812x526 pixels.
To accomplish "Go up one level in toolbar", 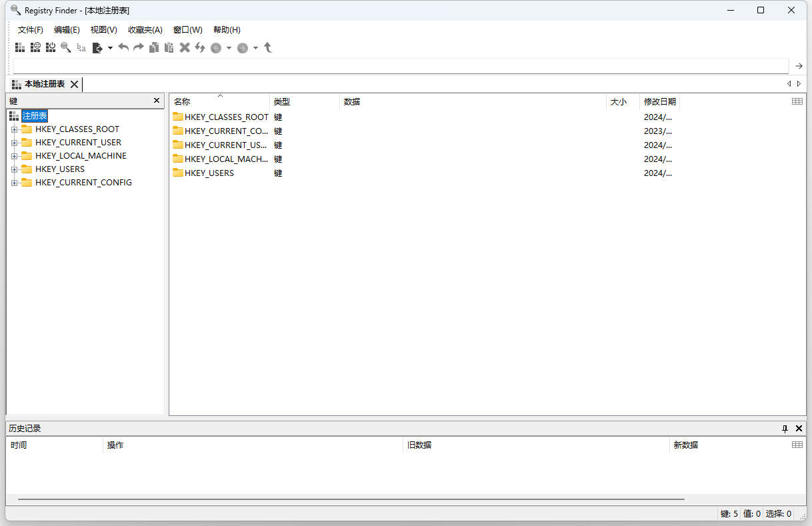I will 268,47.
